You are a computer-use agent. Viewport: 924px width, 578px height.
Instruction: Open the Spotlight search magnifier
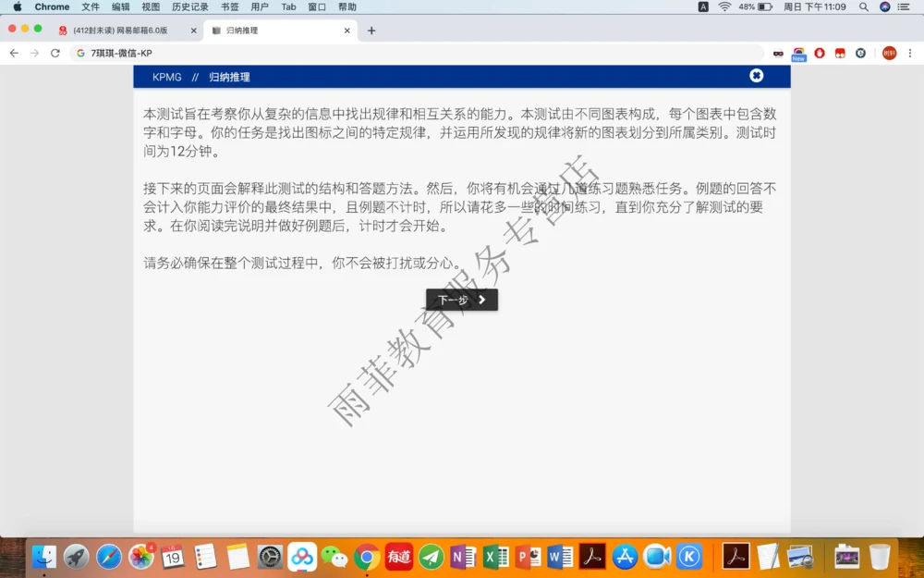pos(863,6)
